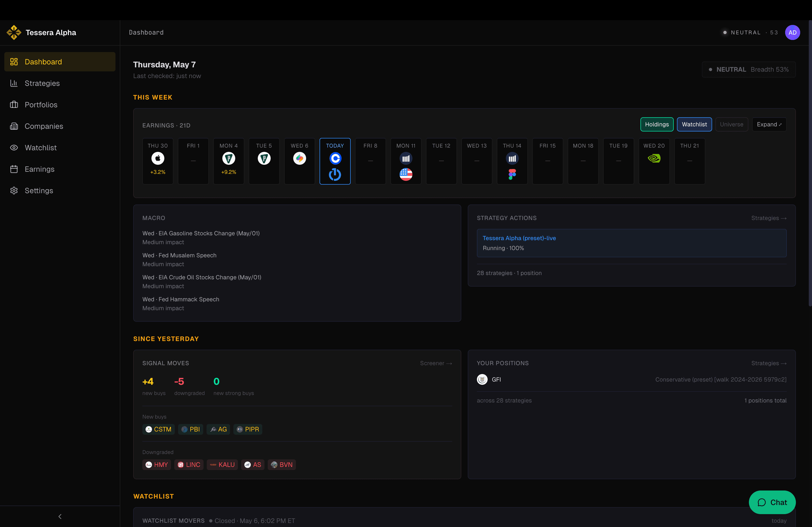Follow Strategies link in Strategy Actions

(x=769, y=218)
